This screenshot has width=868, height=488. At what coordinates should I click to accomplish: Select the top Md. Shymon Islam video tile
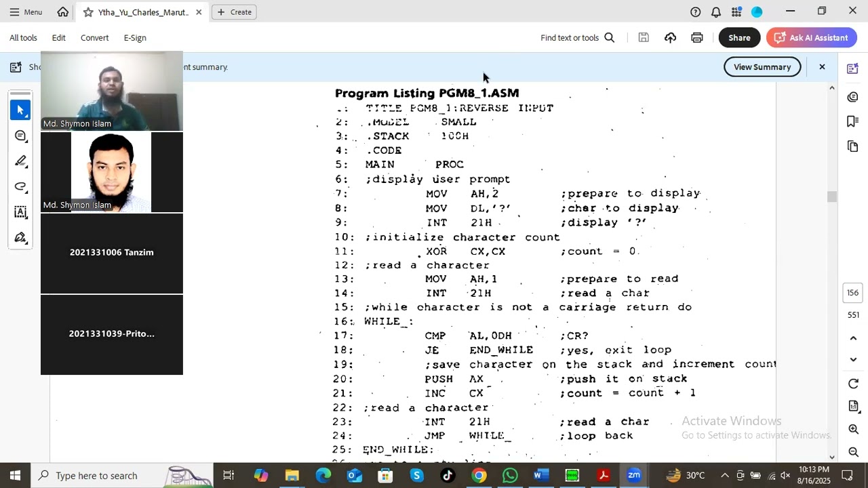[112, 91]
